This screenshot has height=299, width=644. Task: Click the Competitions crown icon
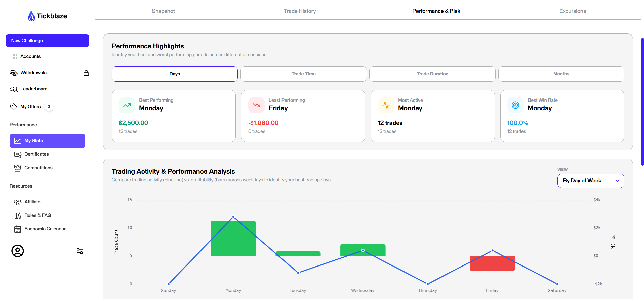[x=18, y=168]
